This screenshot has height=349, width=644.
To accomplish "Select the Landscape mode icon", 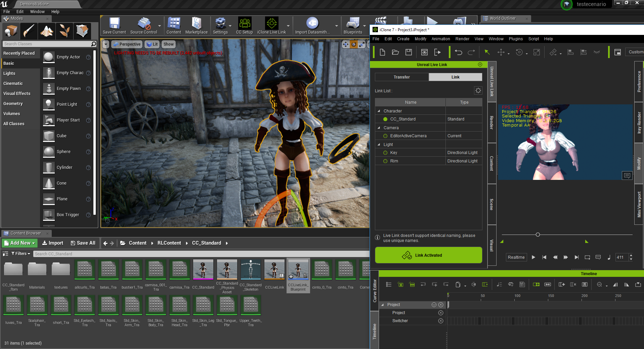I will coord(46,31).
